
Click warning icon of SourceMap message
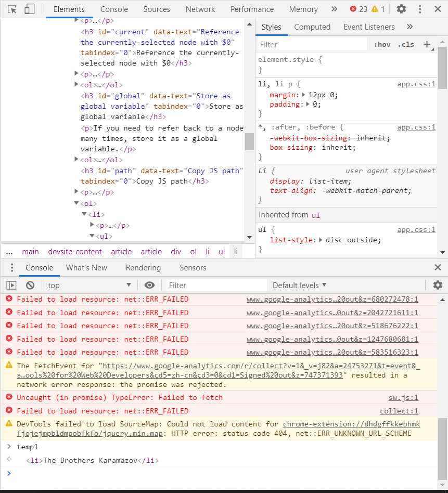click(9, 423)
